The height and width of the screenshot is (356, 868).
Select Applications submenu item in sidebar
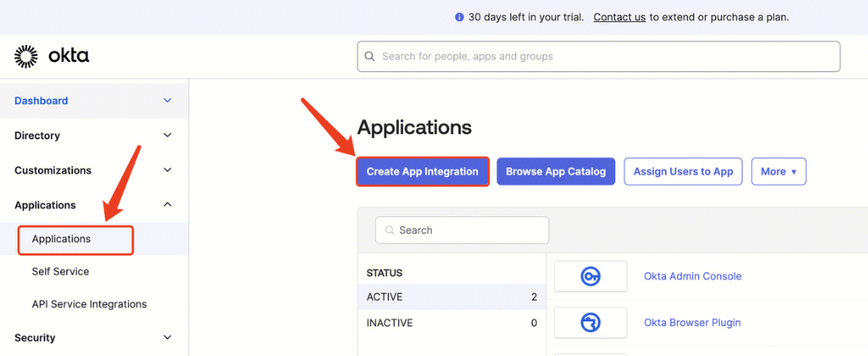[x=61, y=239]
